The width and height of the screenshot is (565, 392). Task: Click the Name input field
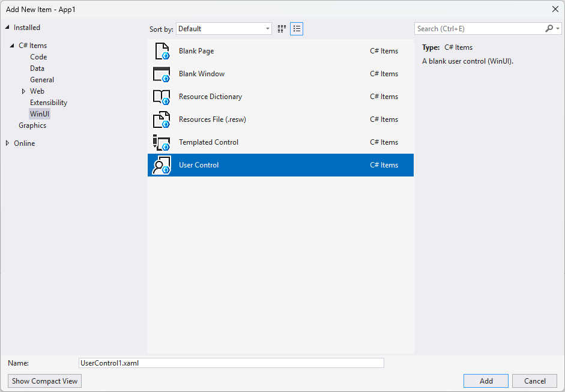point(231,363)
